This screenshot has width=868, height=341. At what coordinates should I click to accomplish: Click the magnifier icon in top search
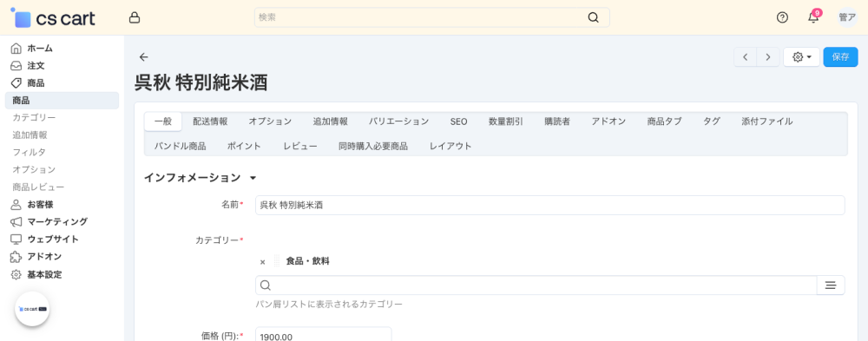click(x=593, y=17)
